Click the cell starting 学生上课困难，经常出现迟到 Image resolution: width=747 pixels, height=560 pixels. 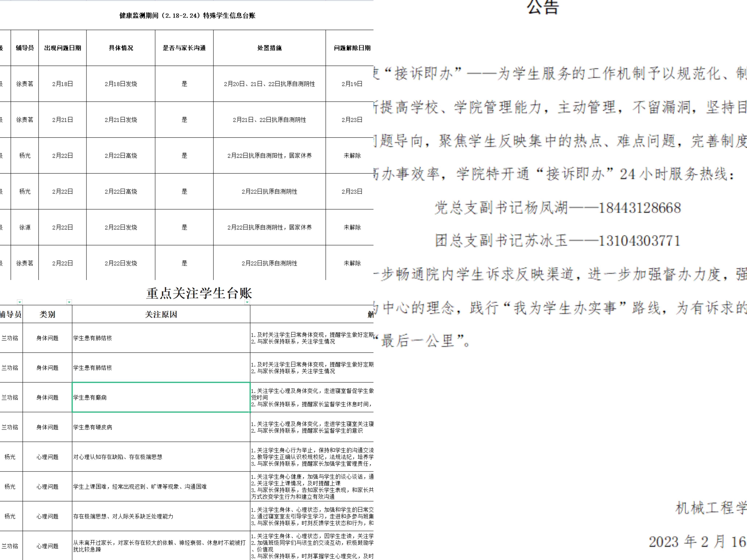click(161, 486)
